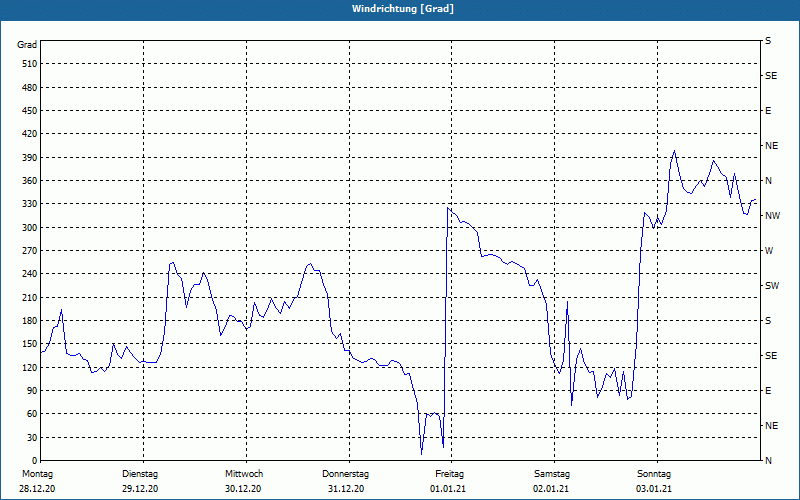Select the 'Freitag' day label
The image size is (800, 500).
[x=449, y=474]
